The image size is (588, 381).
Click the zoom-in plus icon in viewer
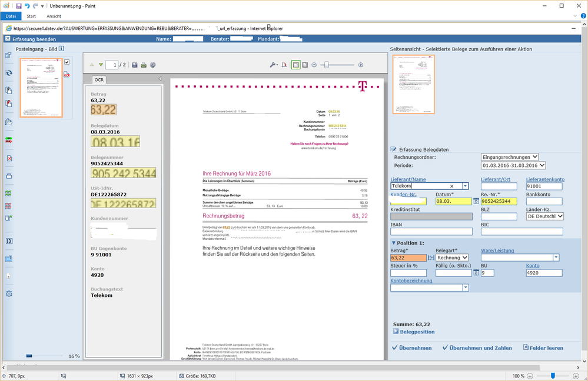361,65
